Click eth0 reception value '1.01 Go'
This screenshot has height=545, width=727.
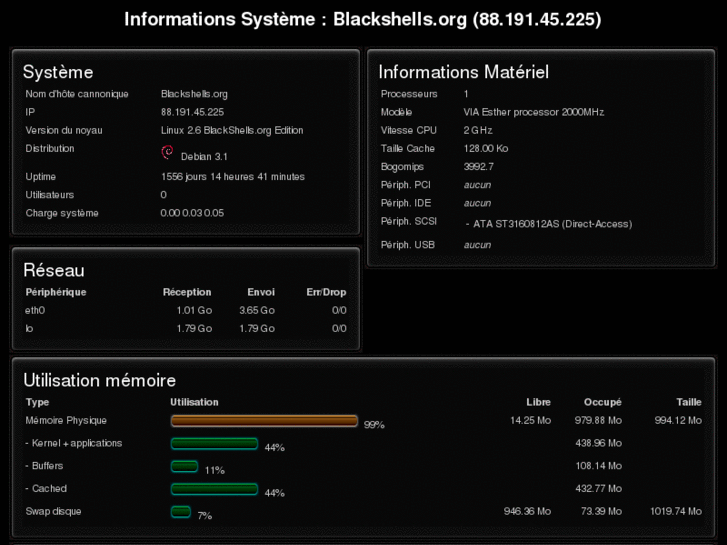point(194,310)
